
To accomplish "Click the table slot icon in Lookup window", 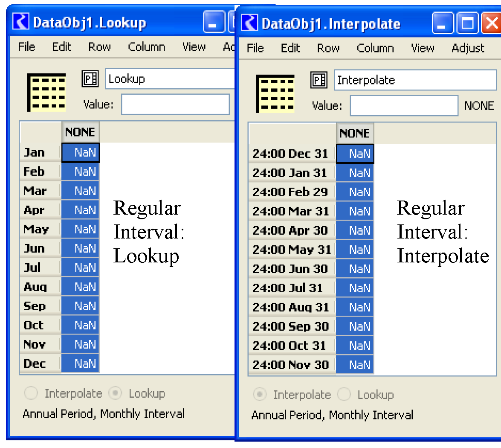I will (46, 92).
